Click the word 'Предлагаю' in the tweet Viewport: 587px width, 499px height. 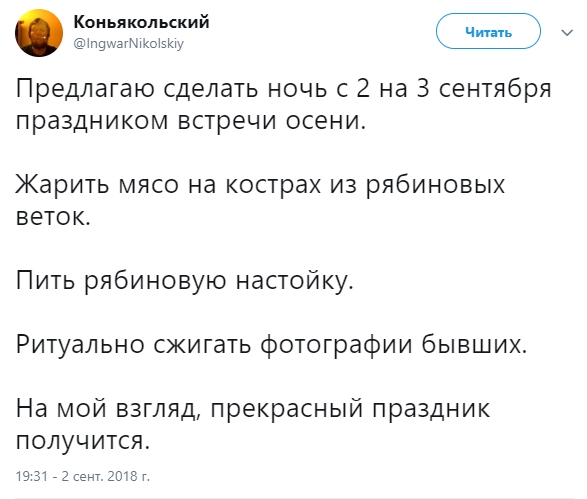(85, 90)
